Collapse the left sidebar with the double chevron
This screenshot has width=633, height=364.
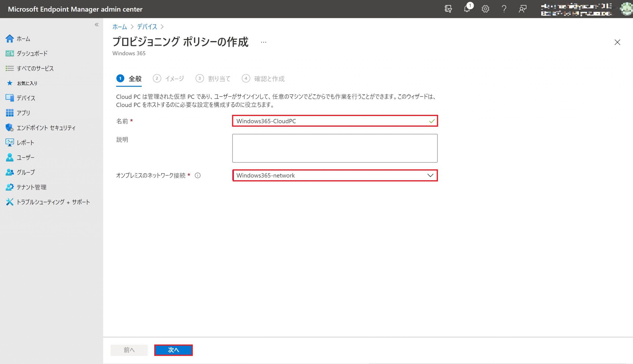[97, 24]
